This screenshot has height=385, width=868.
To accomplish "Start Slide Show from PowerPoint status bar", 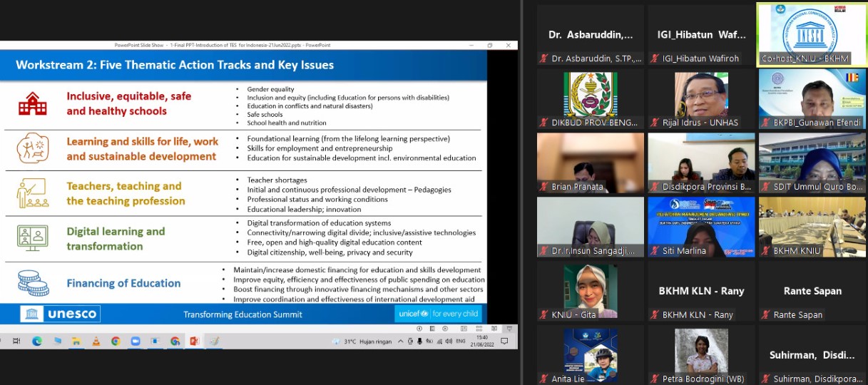I will pos(509,329).
